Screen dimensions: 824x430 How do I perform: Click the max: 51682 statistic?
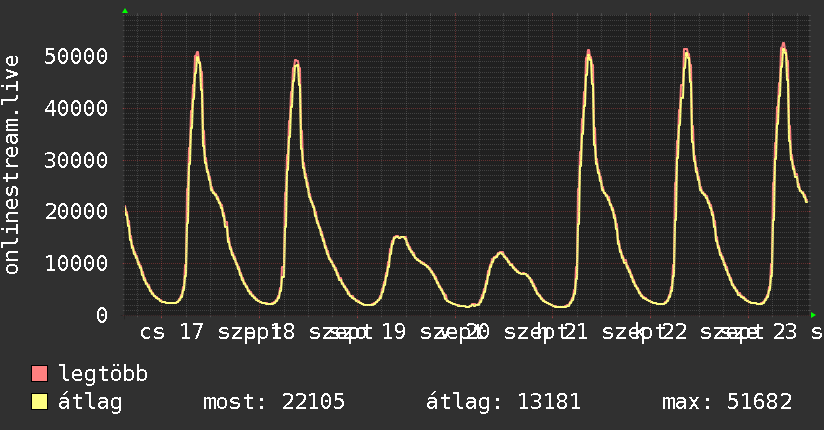point(727,402)
